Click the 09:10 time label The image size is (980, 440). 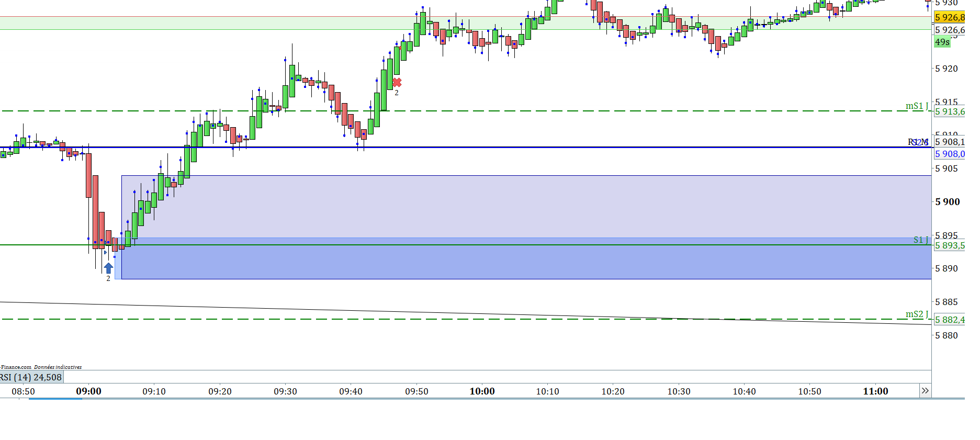click(x=154, y=391)
